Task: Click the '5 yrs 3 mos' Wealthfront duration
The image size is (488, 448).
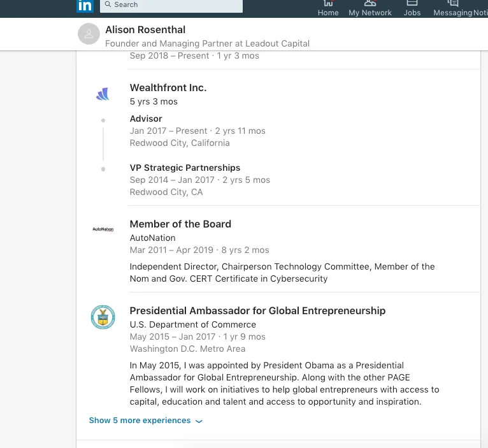Action: pyautogui.click(x=154, y=101)
